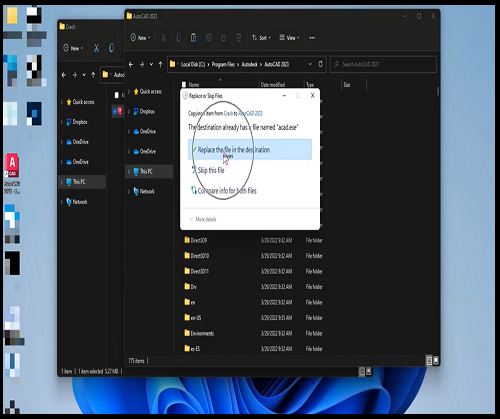Click Paste icon in AutoCAD 2023 window toolbar
Image resolution: width=500 pixels, height=419 pixels.
[194, 38]
